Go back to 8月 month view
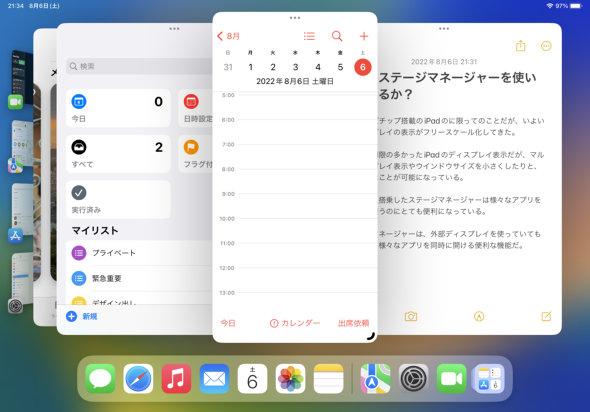 (x=228, y=36)
